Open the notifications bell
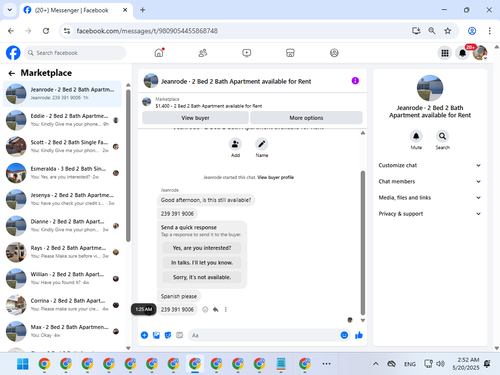 (x=462, y=53)
